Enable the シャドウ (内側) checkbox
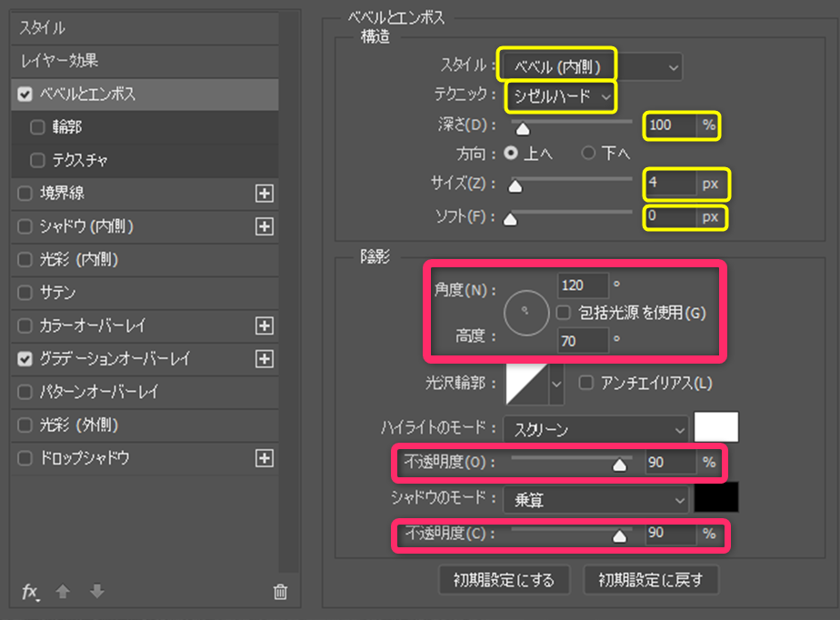This screenshot has height=620, width=840. (25, 226)
